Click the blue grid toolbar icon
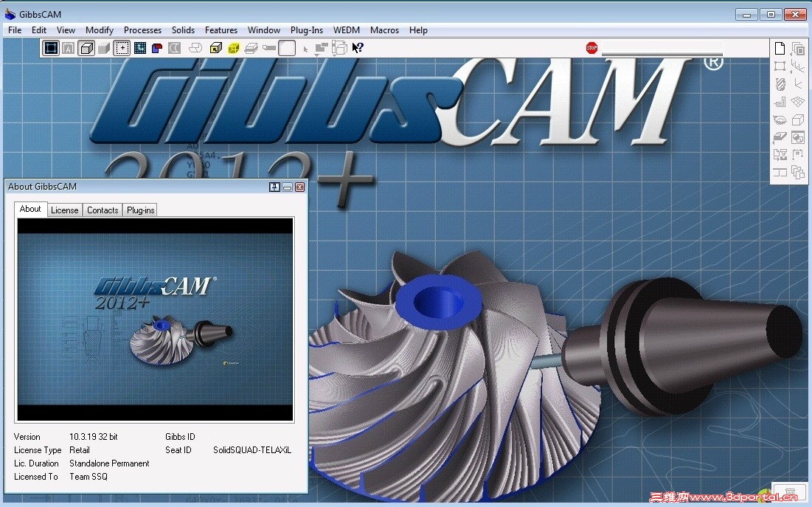812x507 pixels. (140, 49)
